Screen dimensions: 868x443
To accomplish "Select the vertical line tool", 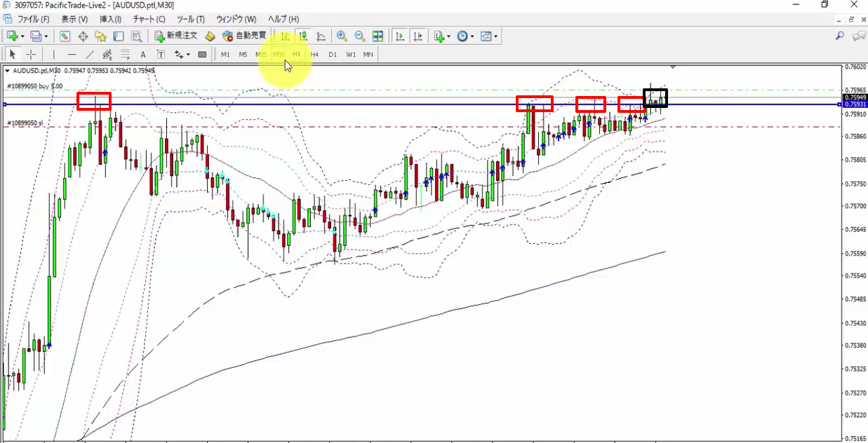I will 53,54.
